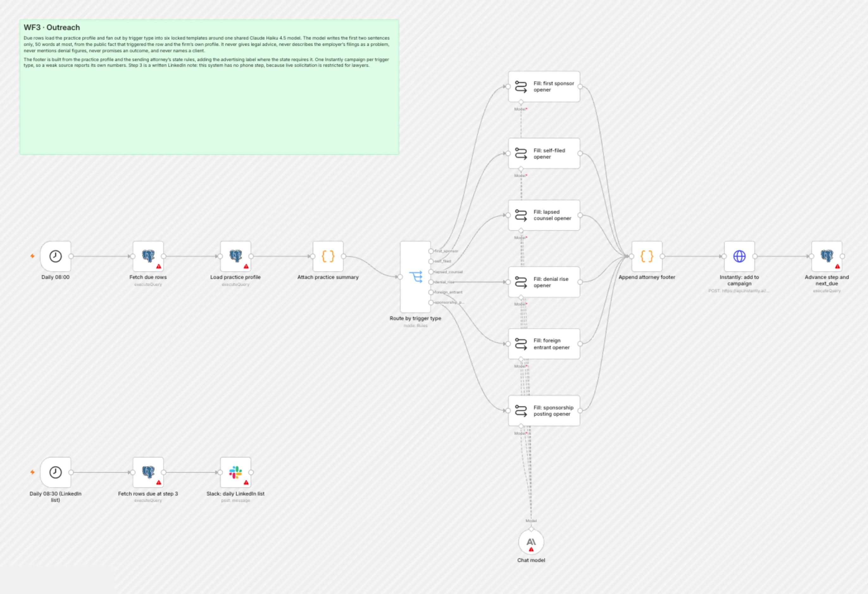This screenshot has width=868, height=594.
Task: Click the lapsed_counsel output connector of the router
Action: (431, 272)
